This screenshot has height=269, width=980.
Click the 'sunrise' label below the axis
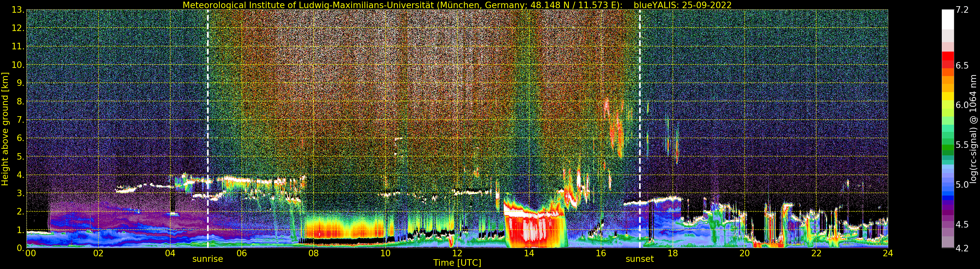[207, 259]
